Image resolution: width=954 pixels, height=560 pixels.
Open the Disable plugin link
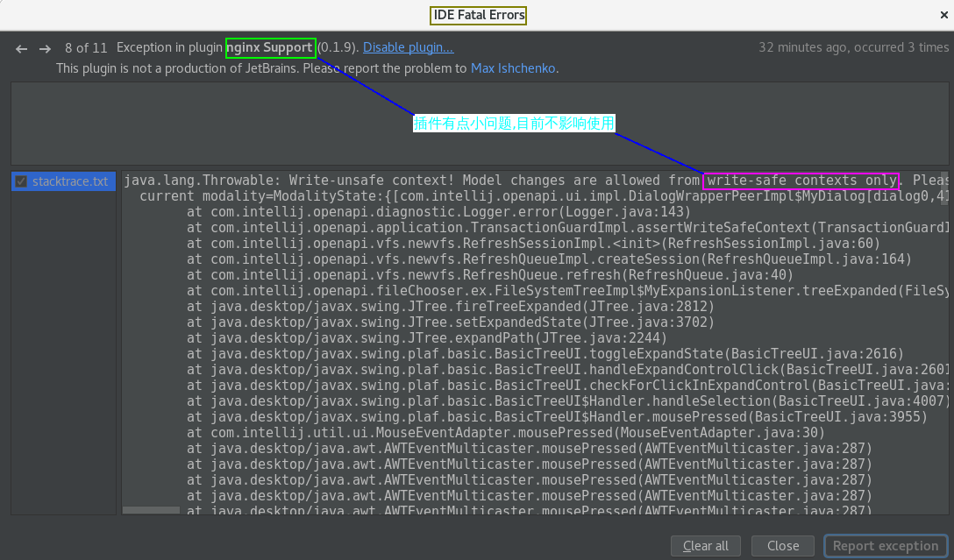(407, 47)
